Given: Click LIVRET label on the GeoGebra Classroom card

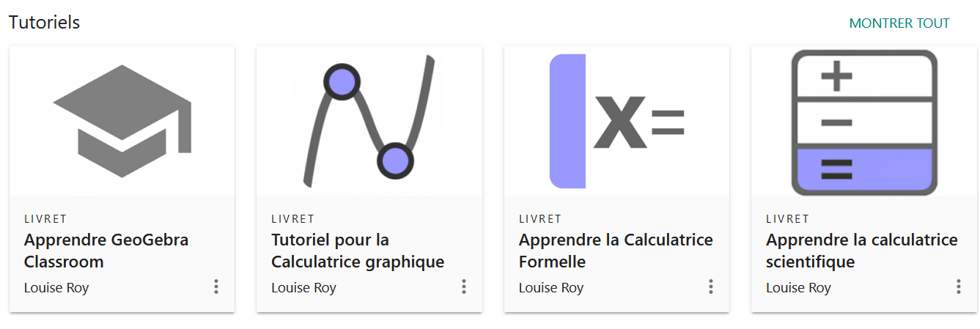Looking at the screenshot, I should 45,218.
